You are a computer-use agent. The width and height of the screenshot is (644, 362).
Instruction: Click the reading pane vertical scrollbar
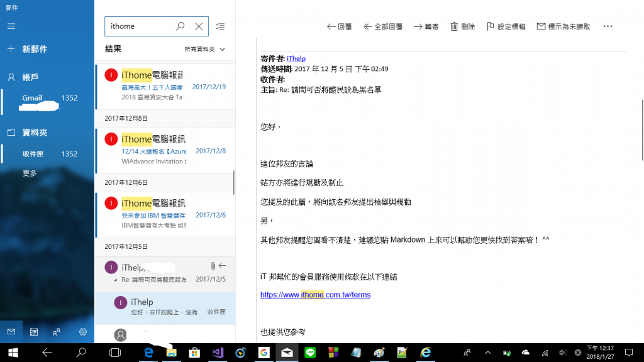642,129
